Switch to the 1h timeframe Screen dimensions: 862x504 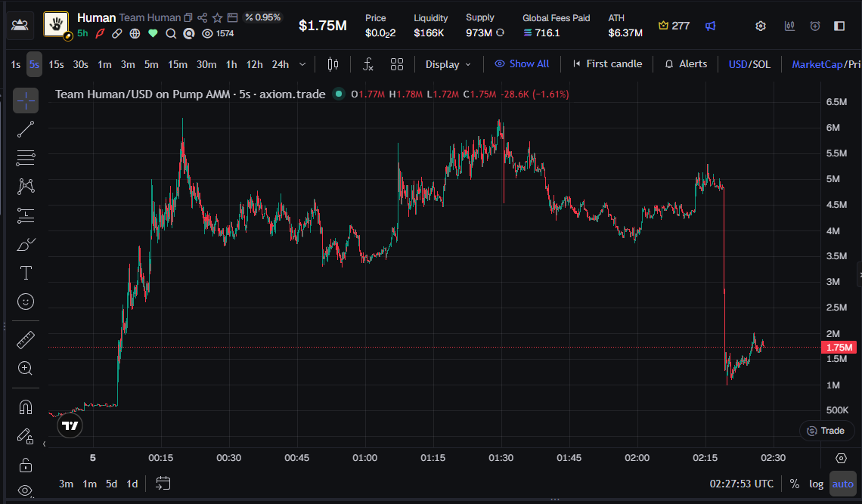231,64
